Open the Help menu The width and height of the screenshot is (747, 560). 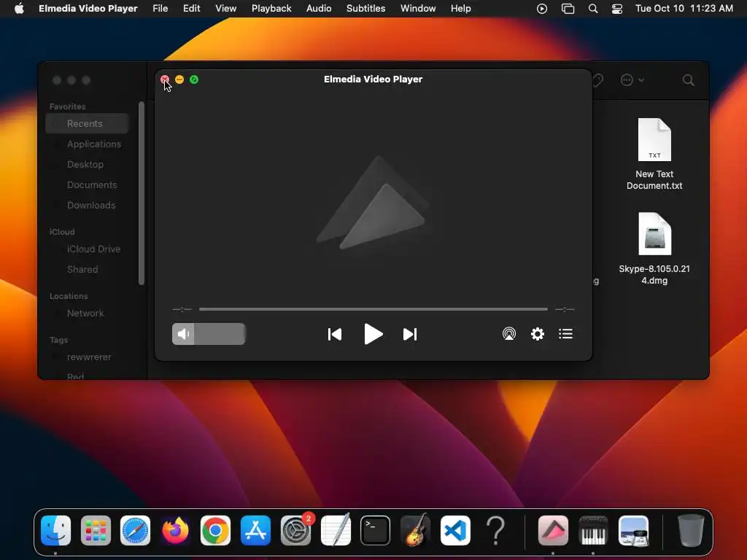click(x=461, y=9)
